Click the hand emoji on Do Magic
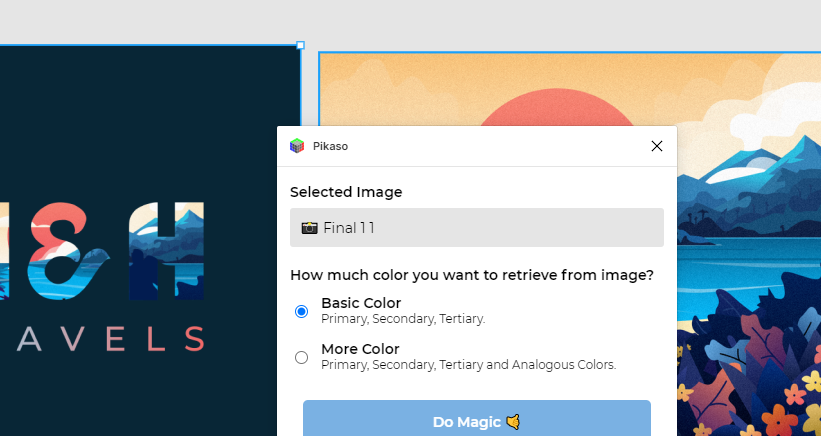This screenshot has width=821, height=436. tap(513, 422)
